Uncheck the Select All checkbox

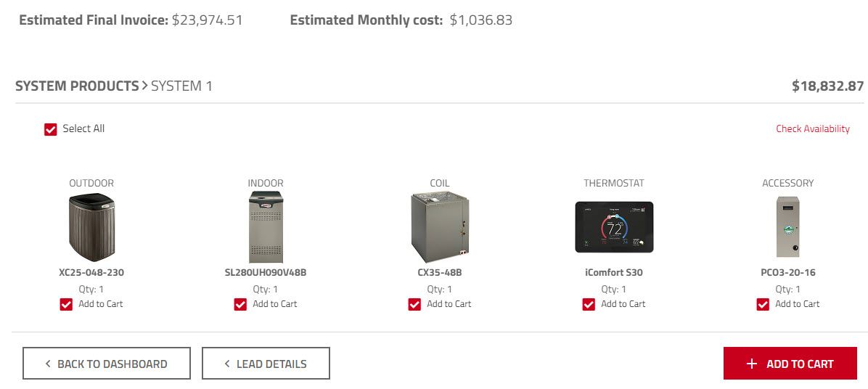50,129
